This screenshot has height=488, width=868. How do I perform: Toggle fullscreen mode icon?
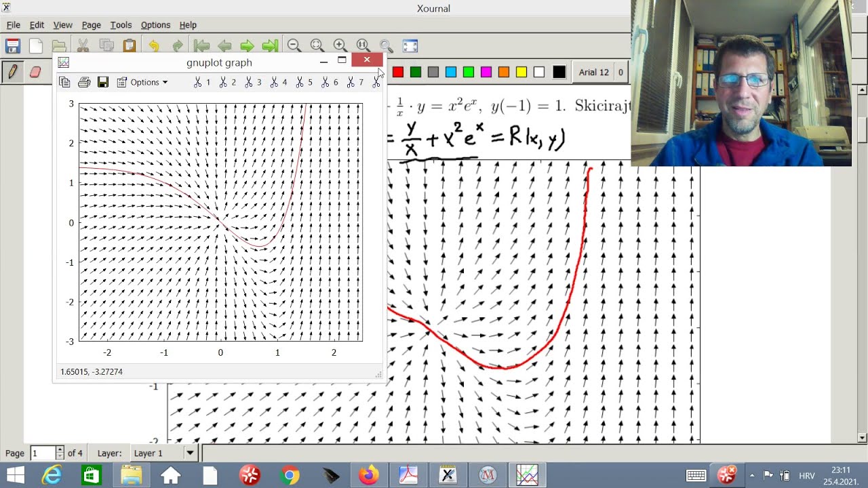410,46
